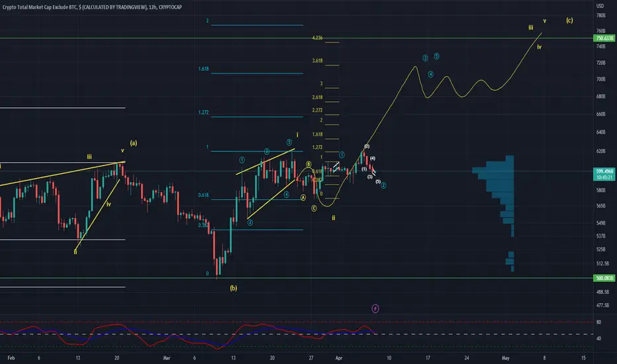This screenshot has height=364, width=617.
Task: Click the blue 0.618 Fibonacci level label
Action: pos(203,195)
